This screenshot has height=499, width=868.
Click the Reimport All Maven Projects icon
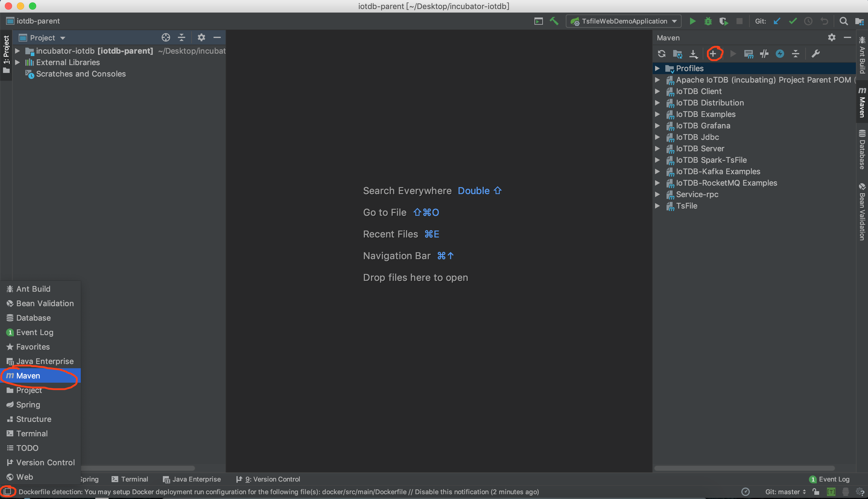pos(661,54)
